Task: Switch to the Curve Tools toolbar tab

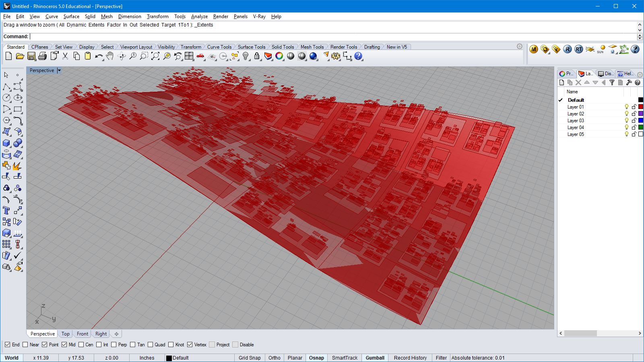Action: click(219, 47)
